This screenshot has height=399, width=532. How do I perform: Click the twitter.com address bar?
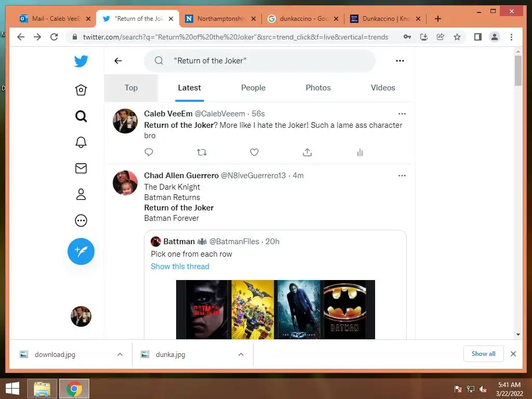click(x=235, y=37)
